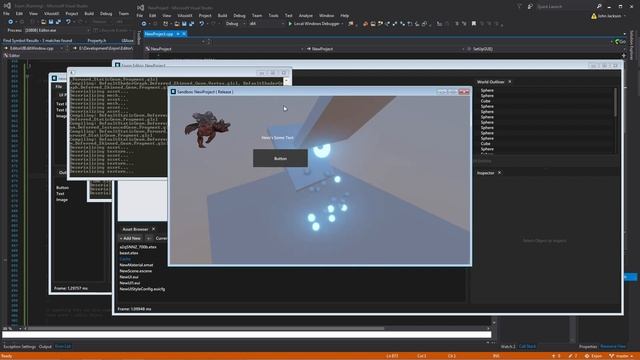
Task: Click Save All icon in left Visual Studio toolbar
Action: pyautogui.click(x=58, y=22)
